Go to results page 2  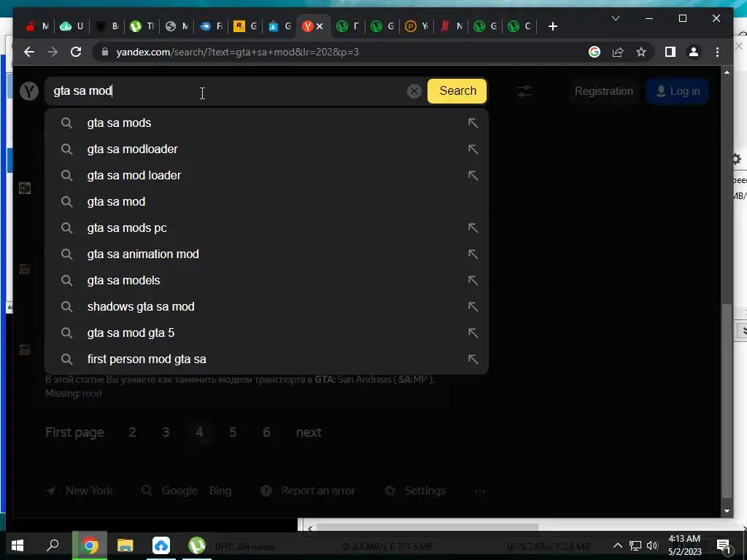coord(132,432)
